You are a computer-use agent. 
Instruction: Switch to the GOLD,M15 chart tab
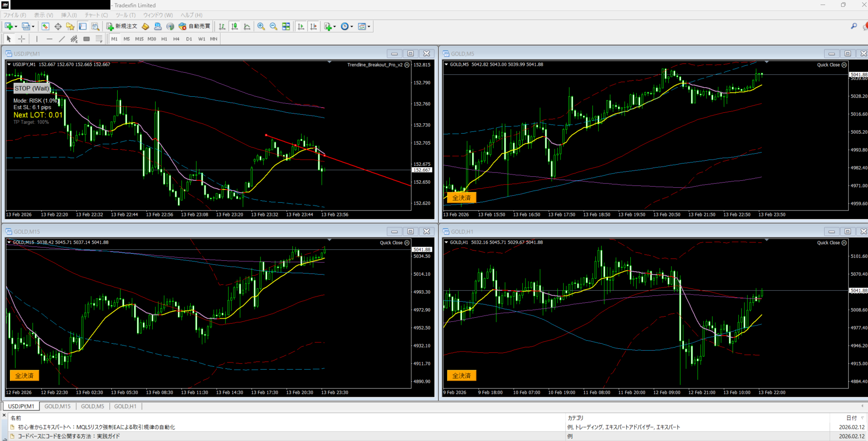click(57, 406)
